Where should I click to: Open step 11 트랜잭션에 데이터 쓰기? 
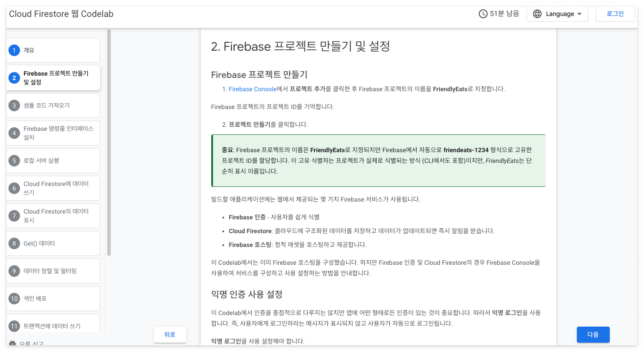pos(53,324)
